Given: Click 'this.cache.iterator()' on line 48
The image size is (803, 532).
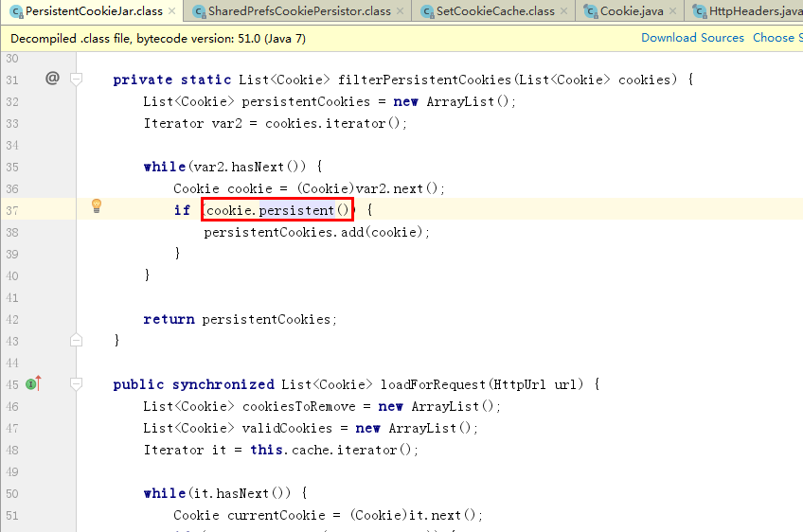Looking at the screenshot, I should (334, 450).
